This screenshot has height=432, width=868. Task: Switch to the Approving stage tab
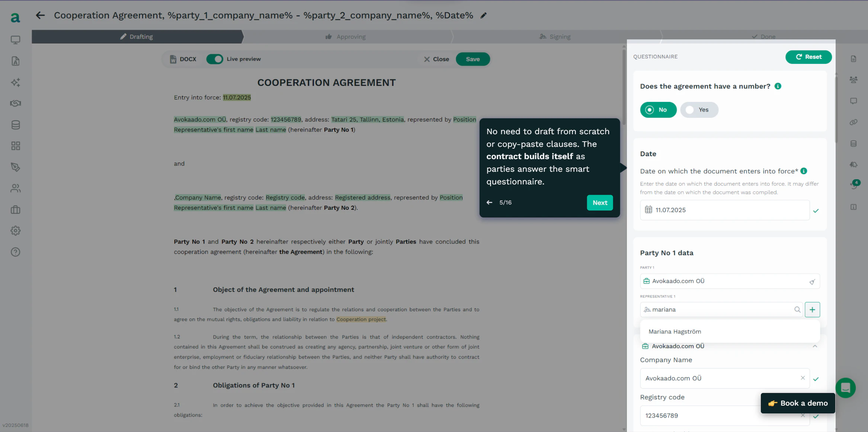click(x=346, y=36)
